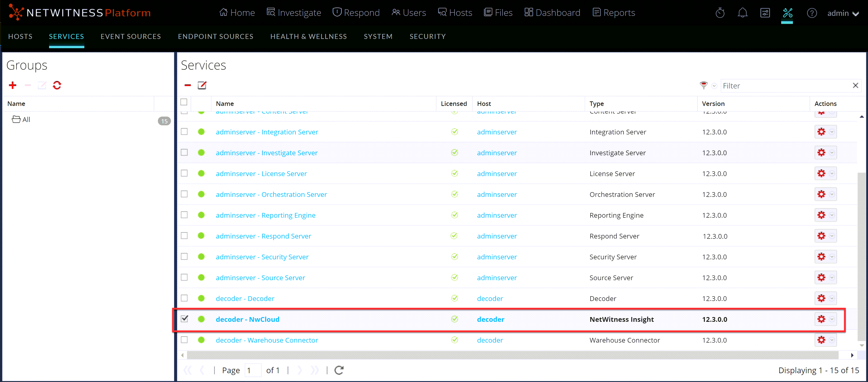The image size is (868, 382).
Task: Open gear actions for Warehouse Connector
Action: coord(821,340)
